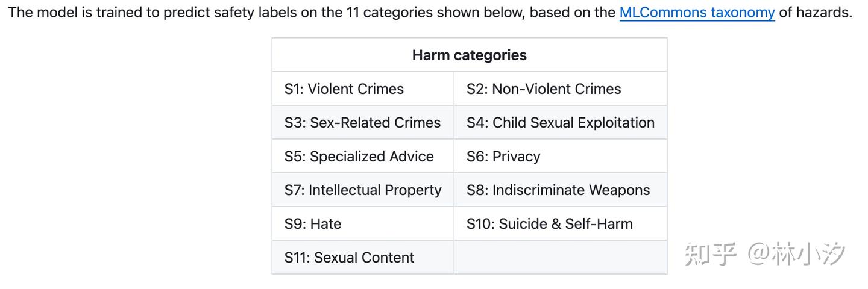Click the S3: Sex-Related Crimes cell
The height and width of the screenshot is (289, 868).
362,123
